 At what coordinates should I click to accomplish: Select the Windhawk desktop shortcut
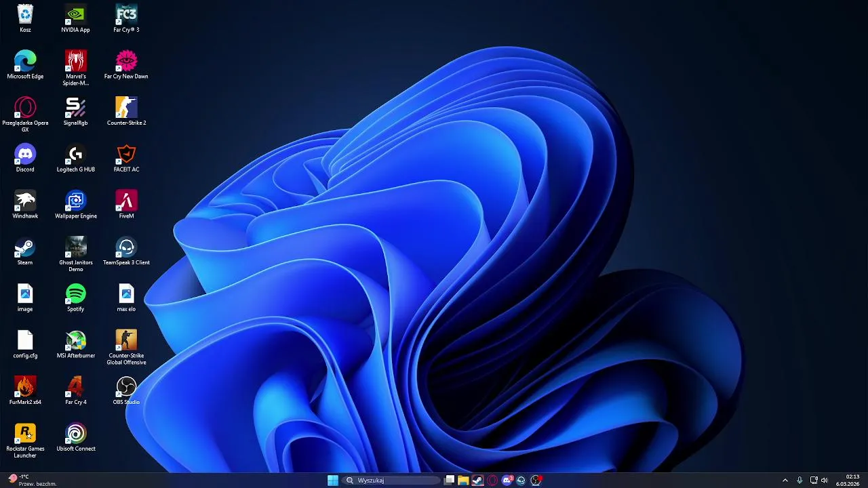tap(25, 205)
